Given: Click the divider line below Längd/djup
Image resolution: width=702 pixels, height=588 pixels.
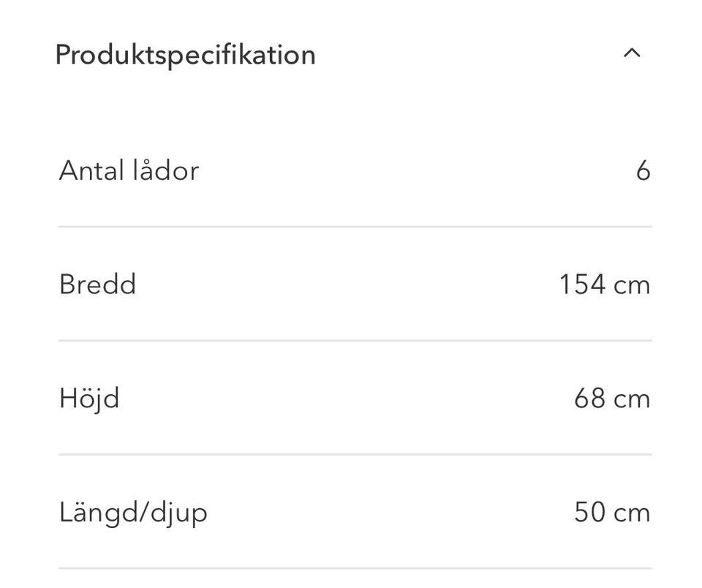Looking at the screenshot, I should click(x=355, y=568).
